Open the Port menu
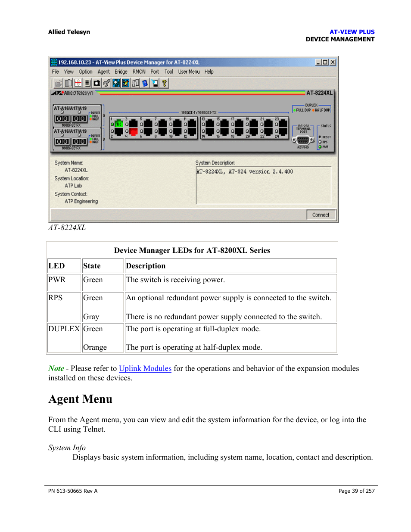The width and height of the screenshot is (411, 532). coord(155,72)
